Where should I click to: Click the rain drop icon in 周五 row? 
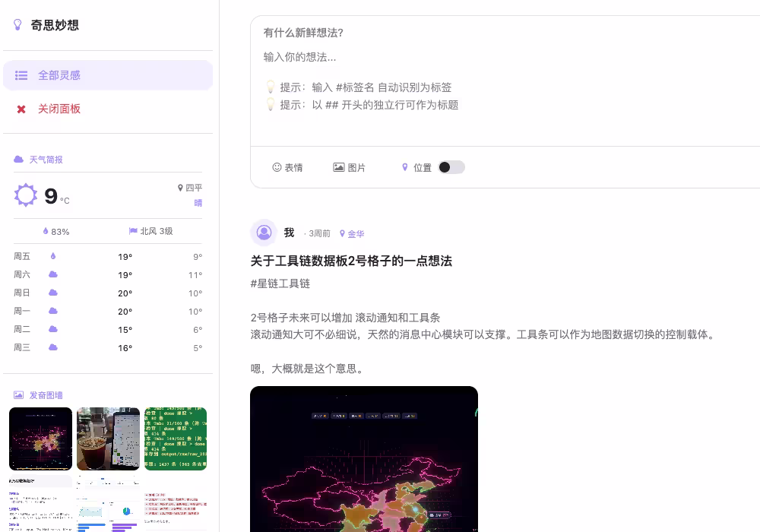click(x=53, y=256)
